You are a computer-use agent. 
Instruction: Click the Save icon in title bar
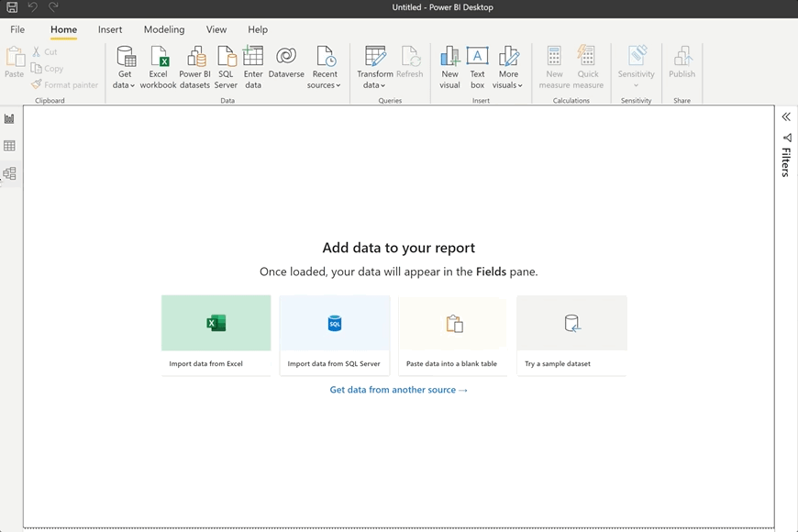pyautogui.click(x=12, y=7)
